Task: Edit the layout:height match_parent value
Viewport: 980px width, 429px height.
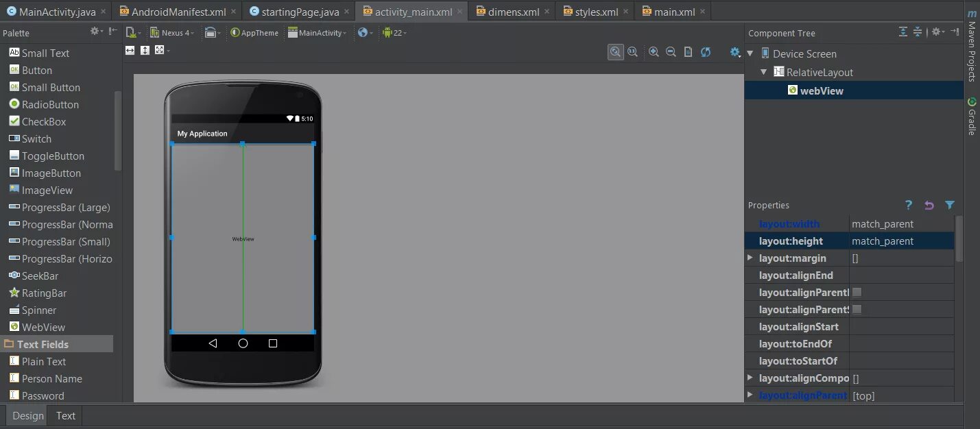Action: (x=901, y=241)
